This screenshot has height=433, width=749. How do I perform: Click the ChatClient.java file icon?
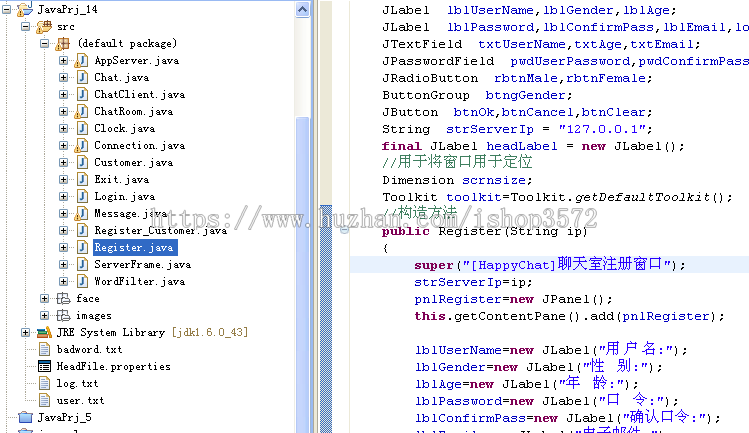coord(82,94)
